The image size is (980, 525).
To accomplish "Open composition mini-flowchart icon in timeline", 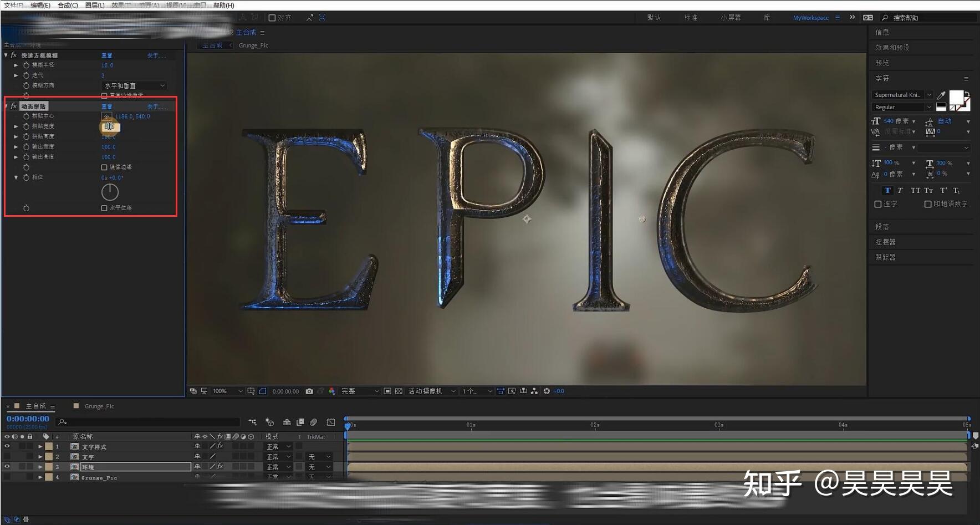I will click(x=253, y=422).
